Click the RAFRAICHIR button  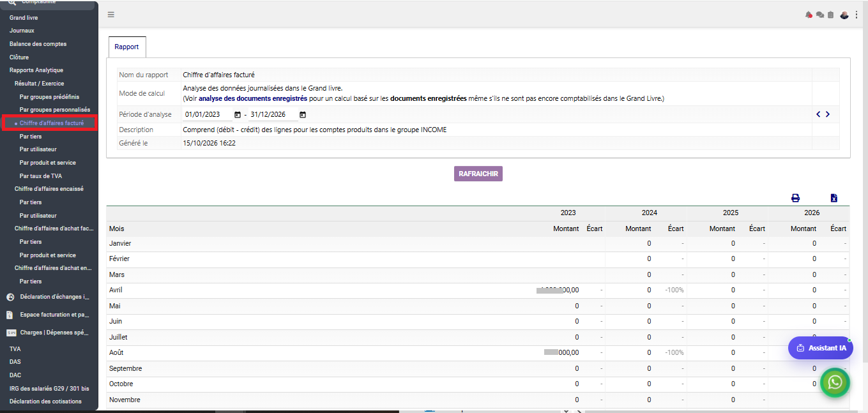478,174
